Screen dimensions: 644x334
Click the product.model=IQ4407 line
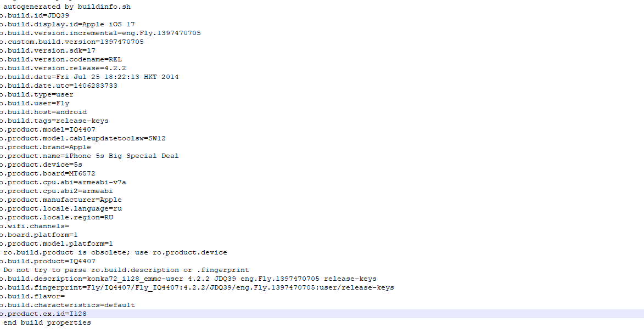point(48,129)
